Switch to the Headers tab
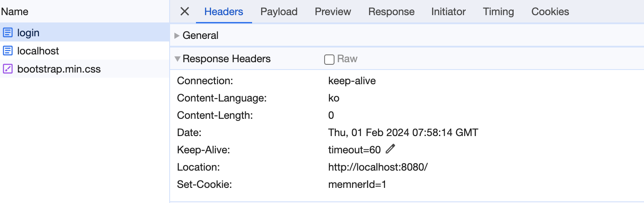The image size is (644, 203). coord(224,12)
